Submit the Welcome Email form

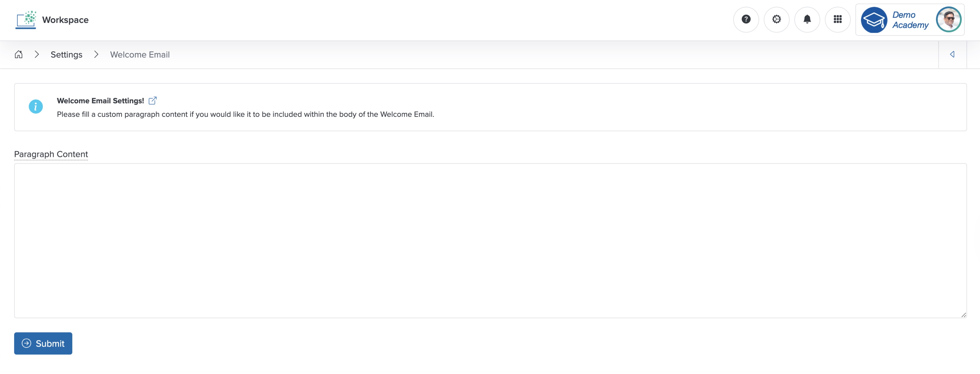(43, 343)
